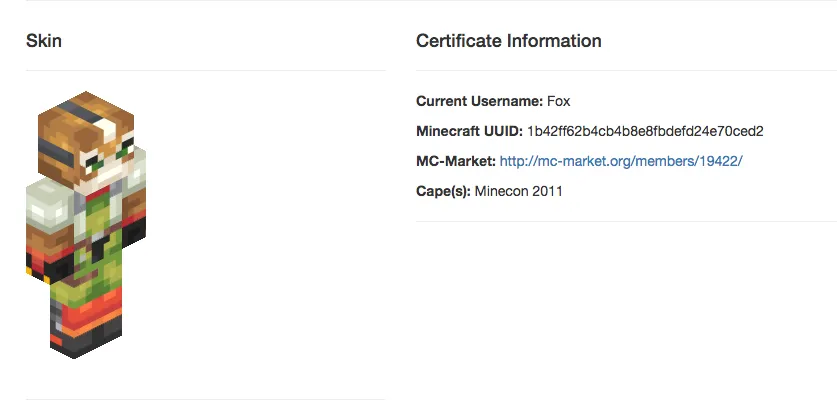Click the Skin section heading
Image resolution: width=837 pixels, height=420 pixels.
point(44,41)
